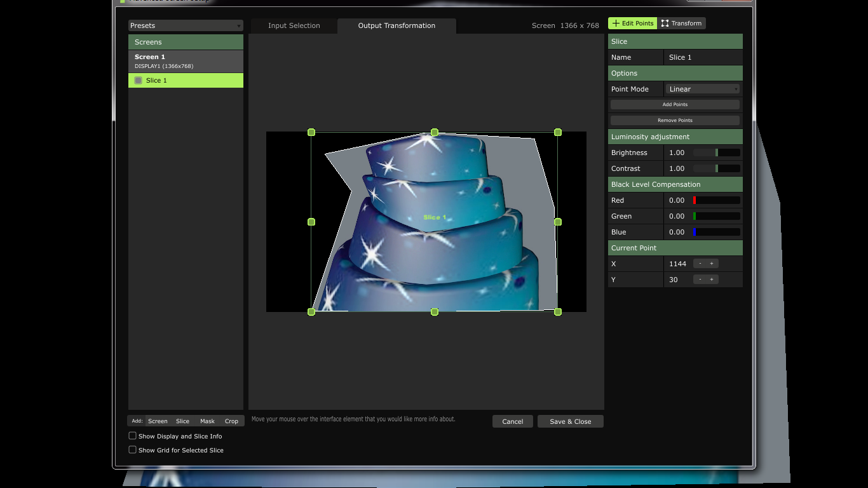868x488 pixels.
Task: Select the bottom-right slice corner point
Action: (558, 312)
